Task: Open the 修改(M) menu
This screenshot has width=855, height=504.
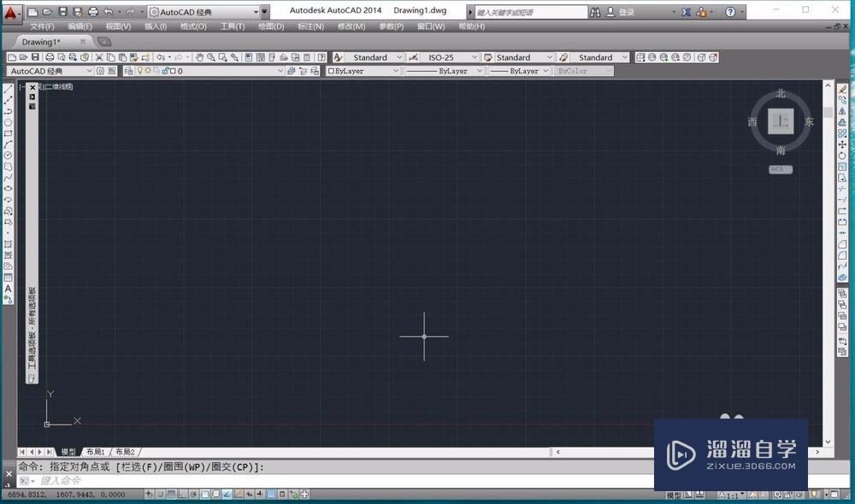Action: pos(351,26)
